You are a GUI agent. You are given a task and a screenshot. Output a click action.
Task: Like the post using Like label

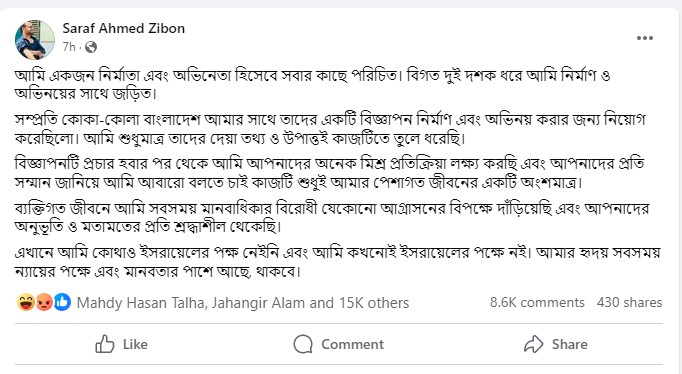(x=135, y=344)
